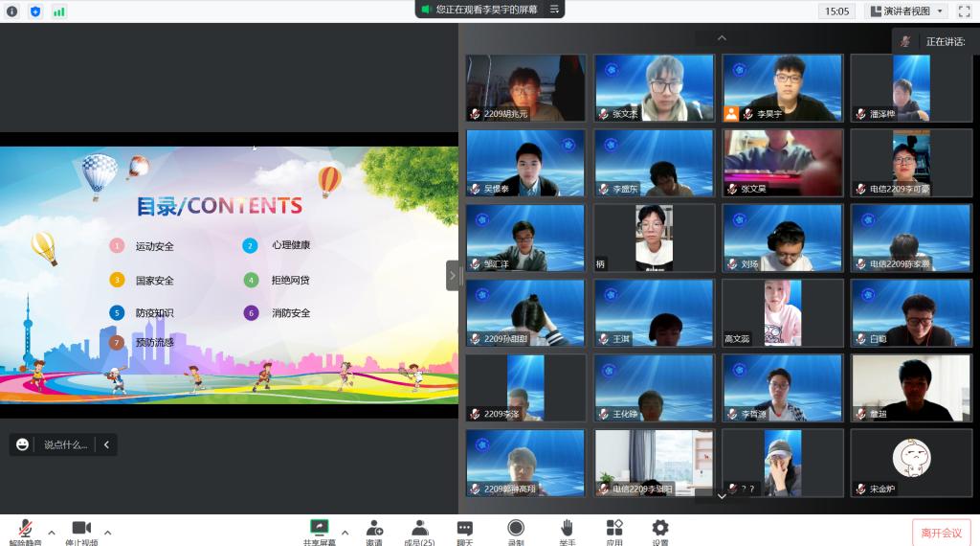This screenshot has height=546, width=980.
Task: Check the green network signal icon
Action: pyautogui.click(x=59, y=11)
